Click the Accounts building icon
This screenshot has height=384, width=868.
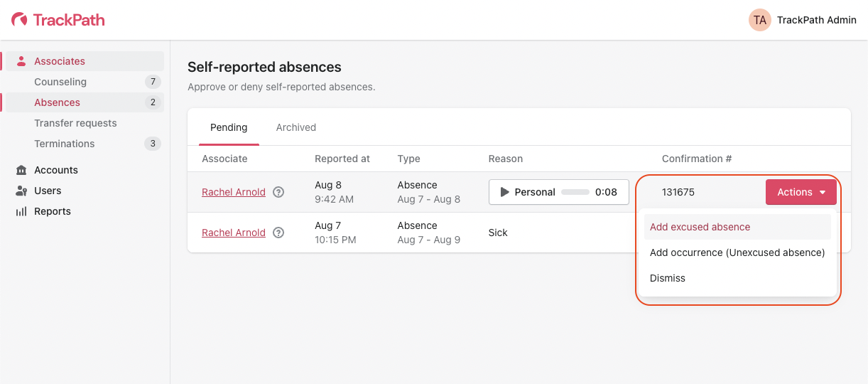click(x=21, y=170)
